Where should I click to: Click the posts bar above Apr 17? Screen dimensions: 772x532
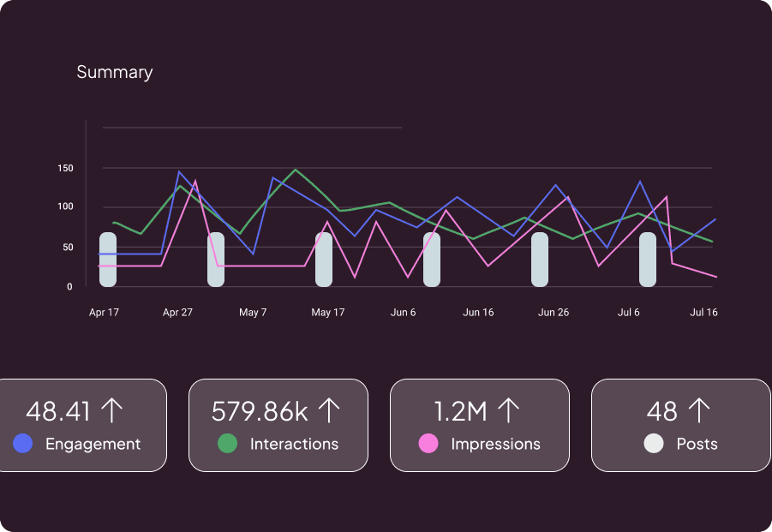108,259
